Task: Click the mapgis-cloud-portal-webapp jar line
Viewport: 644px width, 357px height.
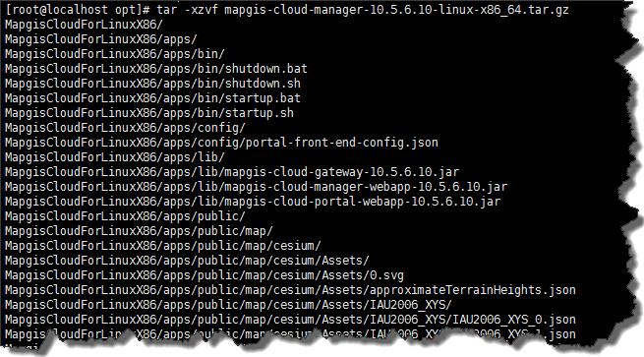Action: pyautogui.click(x=253, y=202)
